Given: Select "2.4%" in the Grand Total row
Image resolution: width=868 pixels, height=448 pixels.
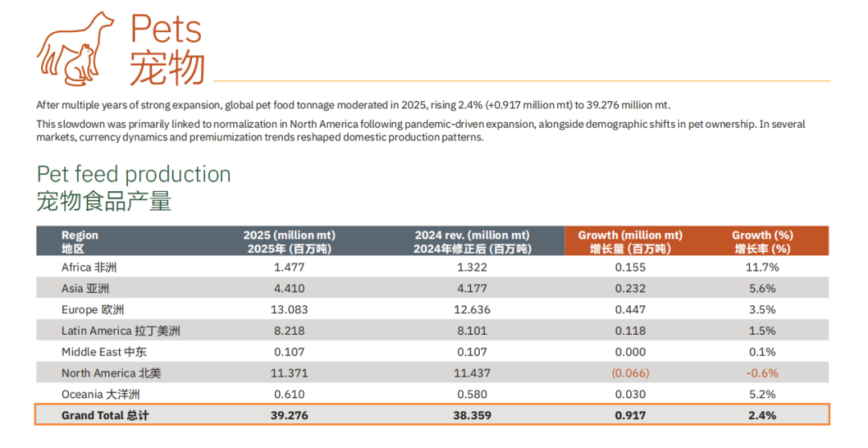Looking at the screenshot, I should [x=762, y=415].
